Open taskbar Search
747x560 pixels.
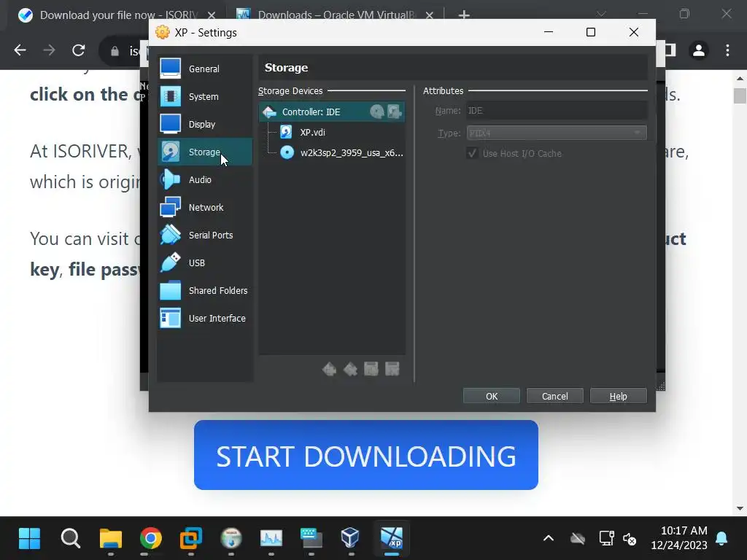(71, 539)
